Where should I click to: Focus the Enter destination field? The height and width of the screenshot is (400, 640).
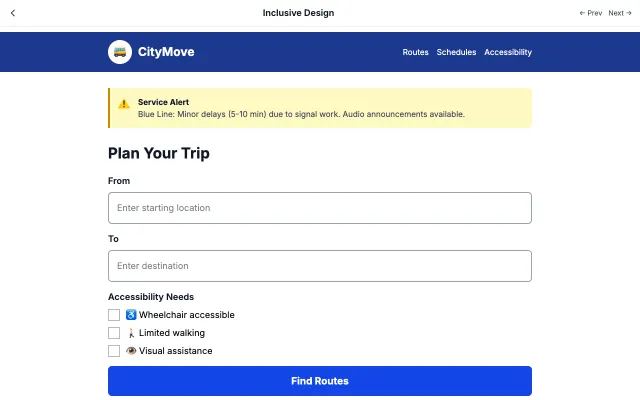tap(320, 266)
